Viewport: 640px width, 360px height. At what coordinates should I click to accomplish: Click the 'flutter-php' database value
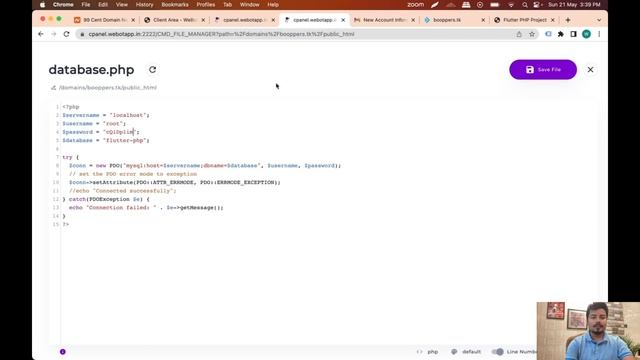pos(125,140)
